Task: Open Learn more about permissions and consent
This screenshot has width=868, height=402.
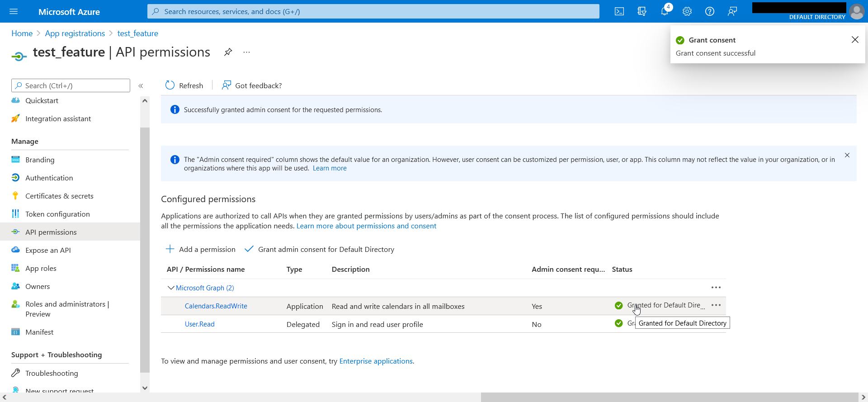Action: click(366, 226)
